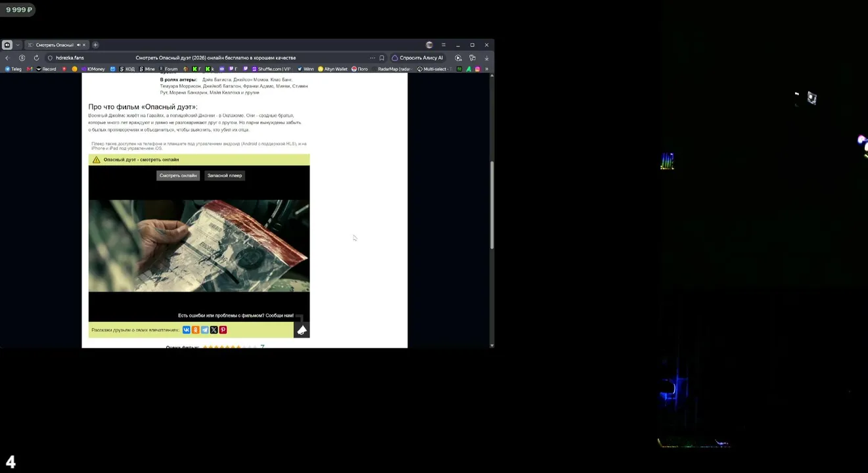Screen dimensions: 868x473
Task: Close the Смотреть Опасный tab
Action: point(84,45)
